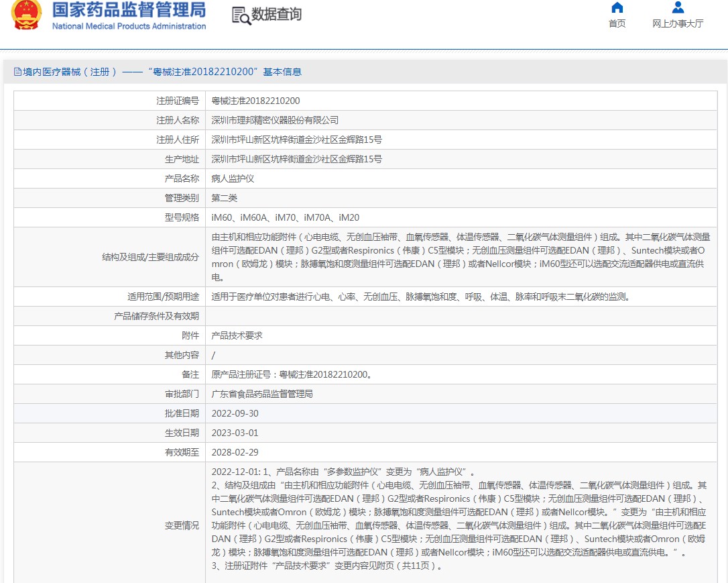Click the 生效日期 label

pyautogui.click(x=182, y=433)
